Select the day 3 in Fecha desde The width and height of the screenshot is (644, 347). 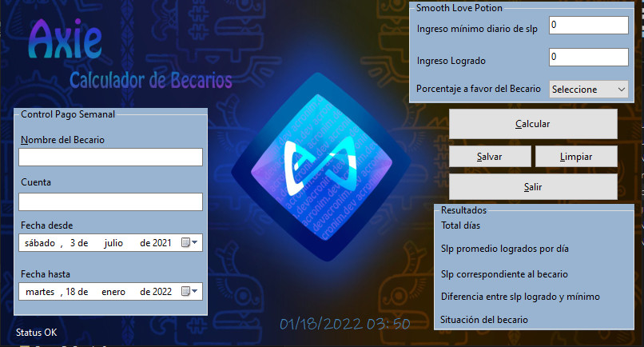tap(73, 243)
